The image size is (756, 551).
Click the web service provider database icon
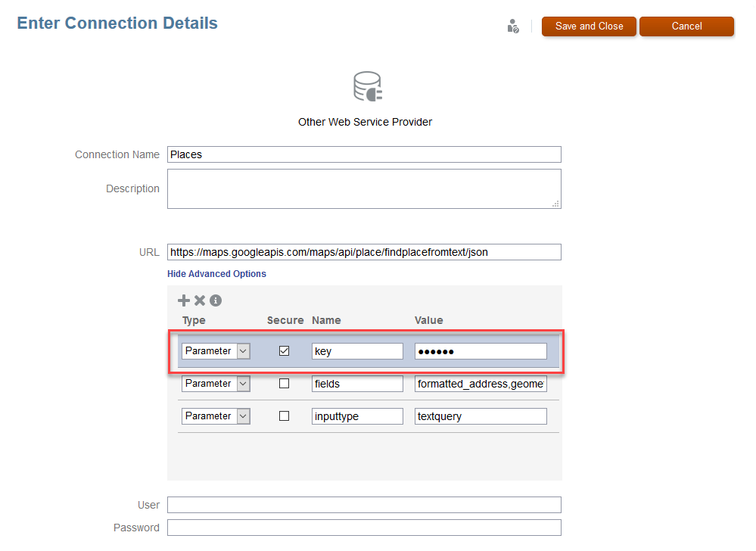(368, 87)
